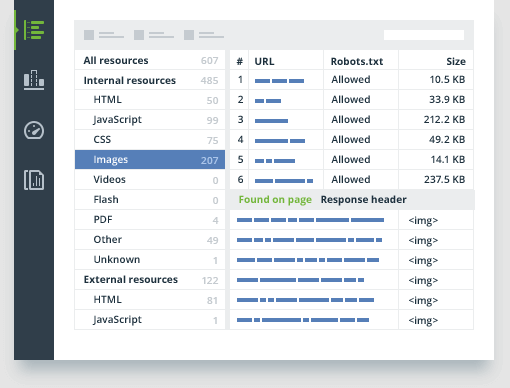Click the white search field in toolbar

click(x=424, y=35)
